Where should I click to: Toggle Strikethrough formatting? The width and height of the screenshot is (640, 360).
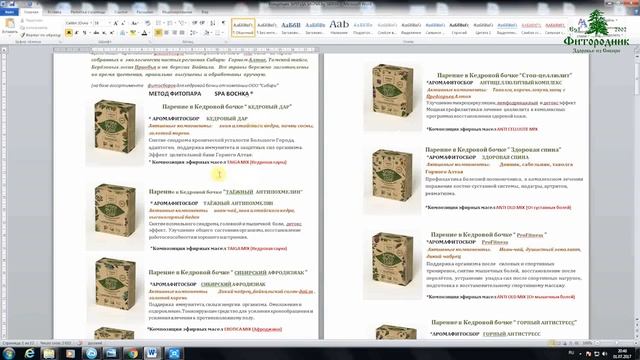pyautogui.click(x=96, y=33)
